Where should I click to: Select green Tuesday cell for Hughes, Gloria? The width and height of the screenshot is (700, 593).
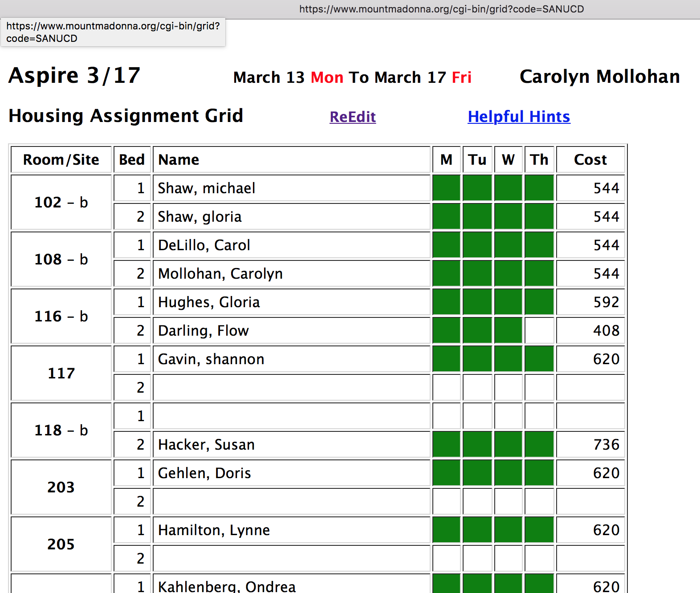tap(477, 302)
